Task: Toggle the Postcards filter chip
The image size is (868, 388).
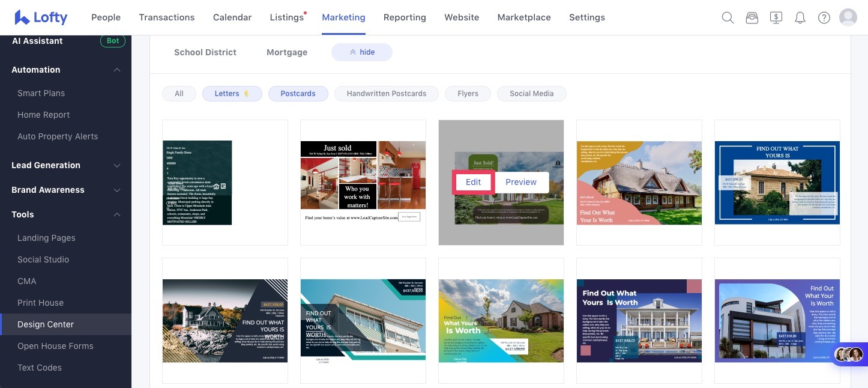Action: tap(298, 94)
